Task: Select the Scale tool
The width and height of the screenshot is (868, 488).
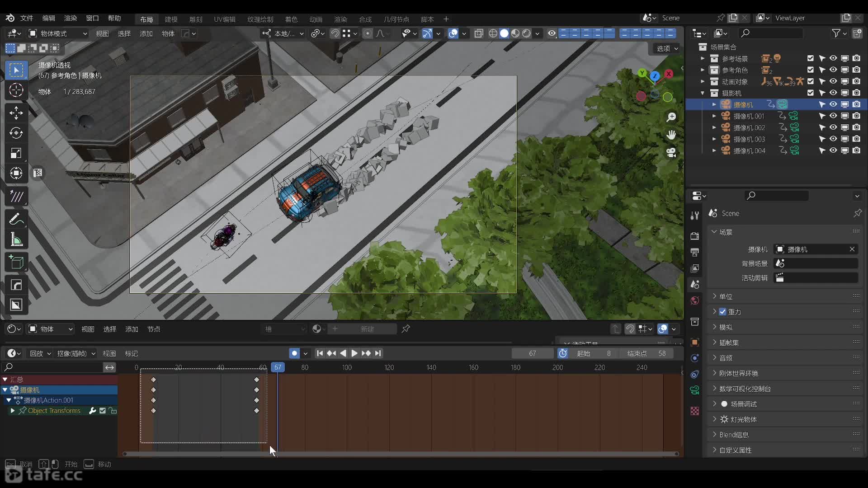Action: 16,153
